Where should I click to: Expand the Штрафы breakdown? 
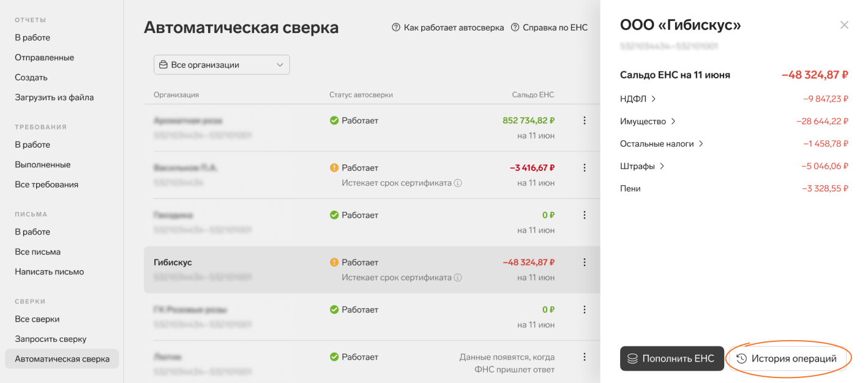tap(643, 166)
